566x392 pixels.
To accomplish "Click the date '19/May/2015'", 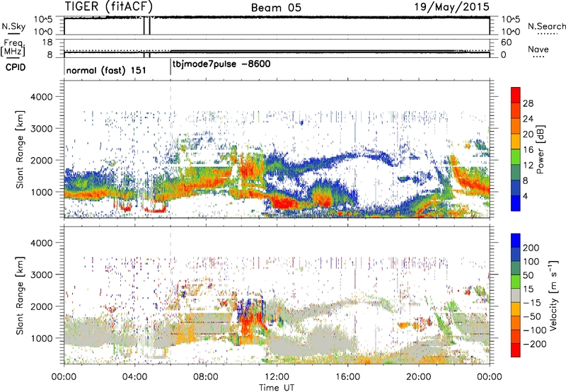I will click(451, 6).
